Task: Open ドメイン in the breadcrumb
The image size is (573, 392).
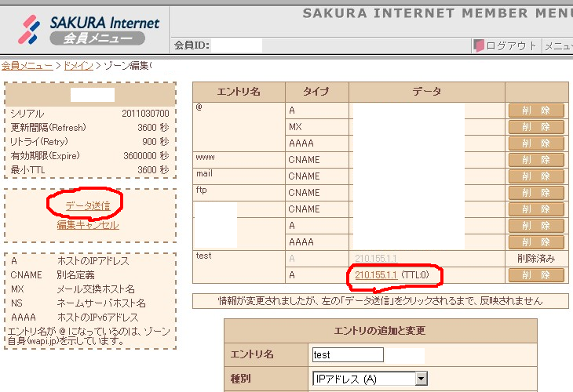Action: [x=78, y=65]
